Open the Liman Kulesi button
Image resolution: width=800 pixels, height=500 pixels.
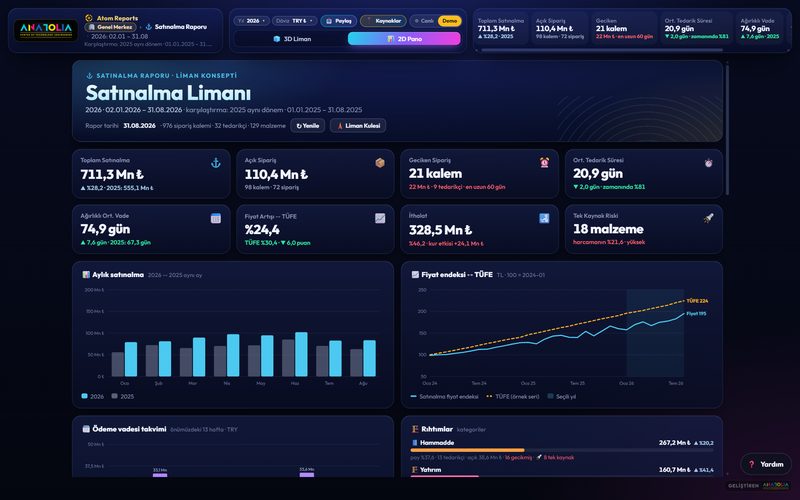(x=358, y=126)
